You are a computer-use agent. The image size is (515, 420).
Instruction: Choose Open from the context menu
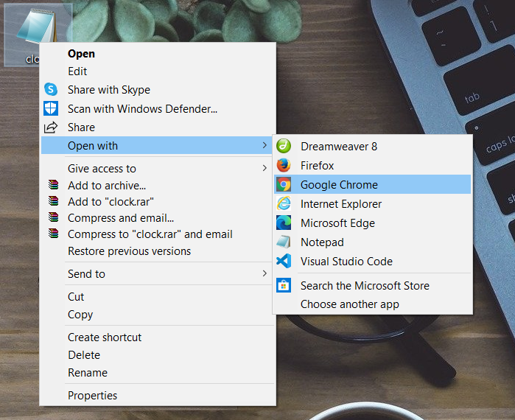[158, 54]
